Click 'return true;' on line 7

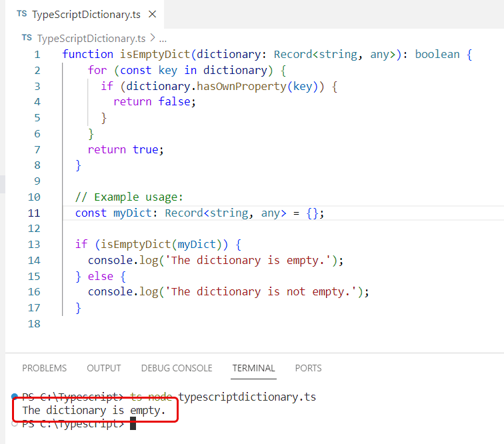(x=126, y=149)
